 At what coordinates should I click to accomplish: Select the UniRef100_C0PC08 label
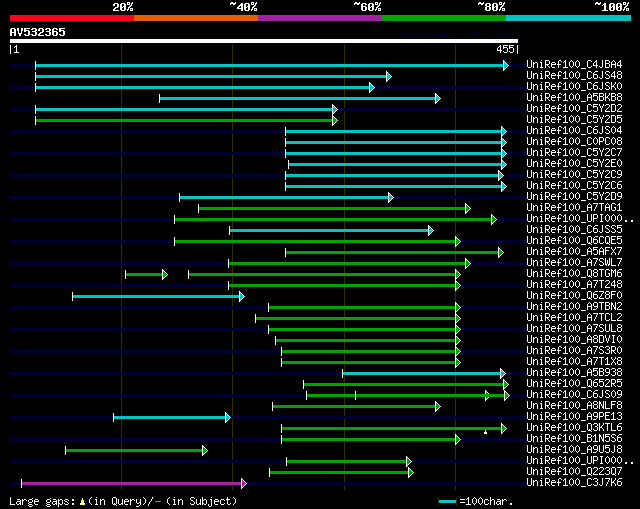coord(574,142)
